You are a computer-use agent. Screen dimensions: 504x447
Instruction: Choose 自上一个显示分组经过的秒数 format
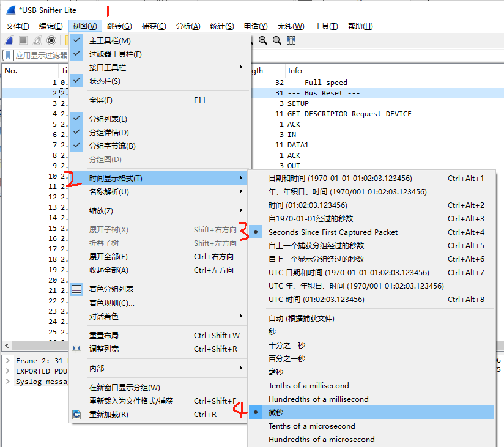tap(371, 259)
